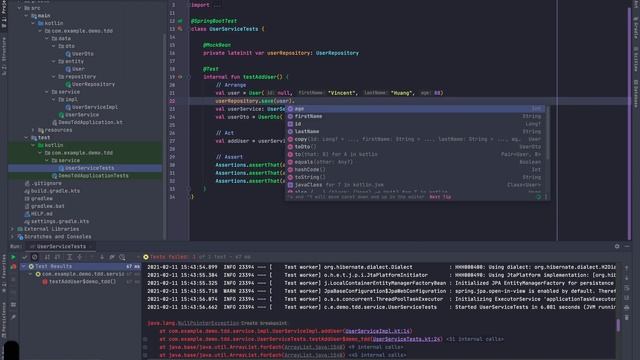This screenshot has height=360, width=640.
Task: Open Run panel settings gear
Action: (x=617, y=246)
